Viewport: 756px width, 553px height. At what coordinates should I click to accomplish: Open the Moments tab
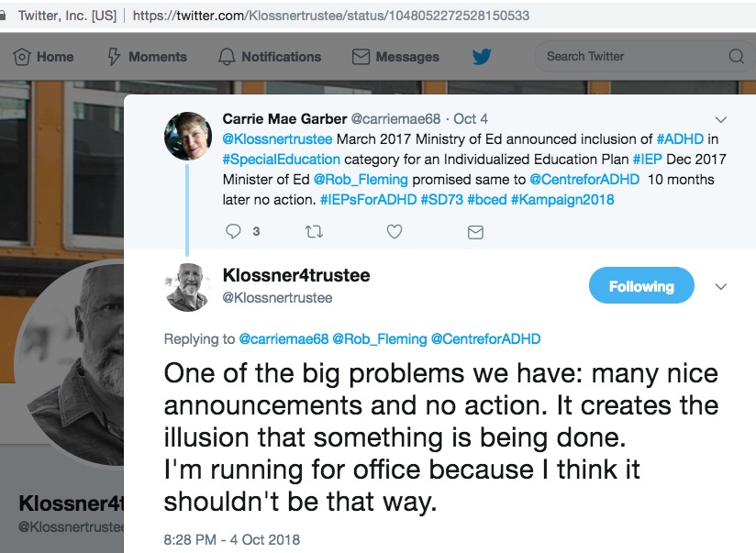148,57
